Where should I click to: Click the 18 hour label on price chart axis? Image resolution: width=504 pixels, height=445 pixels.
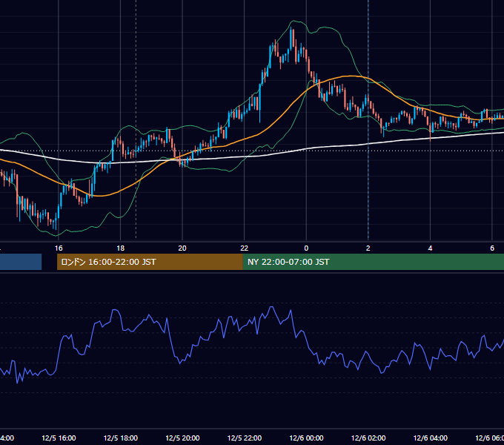tap(120, 248)
